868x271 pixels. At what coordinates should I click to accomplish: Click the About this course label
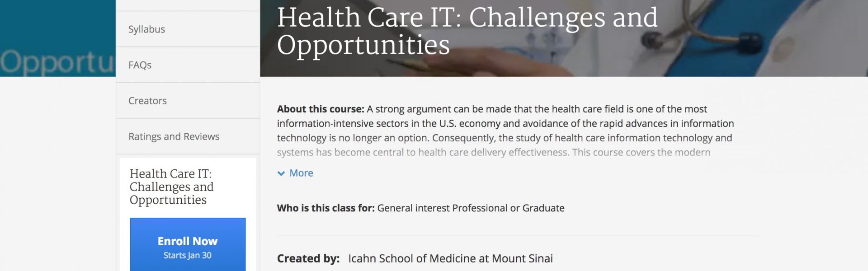tap(321, 109)
